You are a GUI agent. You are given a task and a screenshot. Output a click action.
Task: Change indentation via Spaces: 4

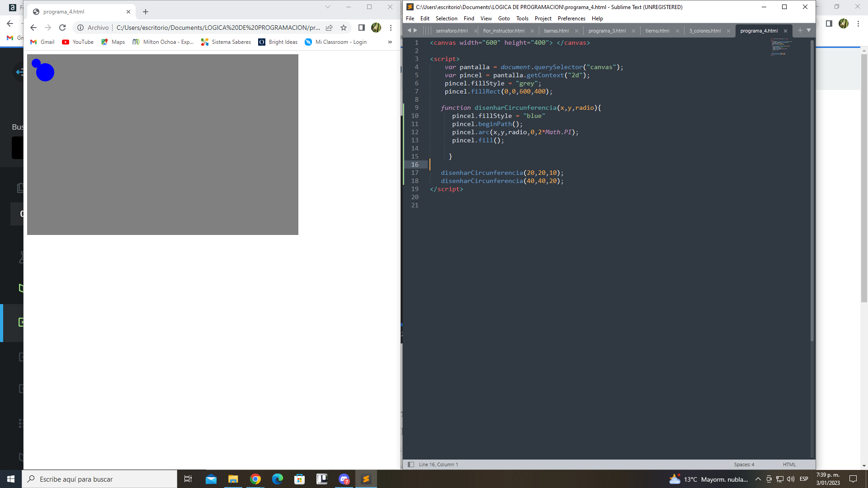(x=744, y=465)
